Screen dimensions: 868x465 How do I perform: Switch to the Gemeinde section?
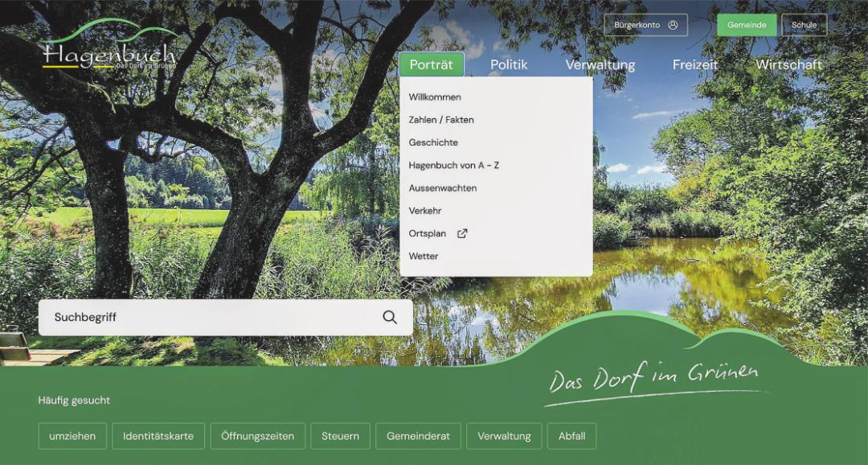coord(747,25)
